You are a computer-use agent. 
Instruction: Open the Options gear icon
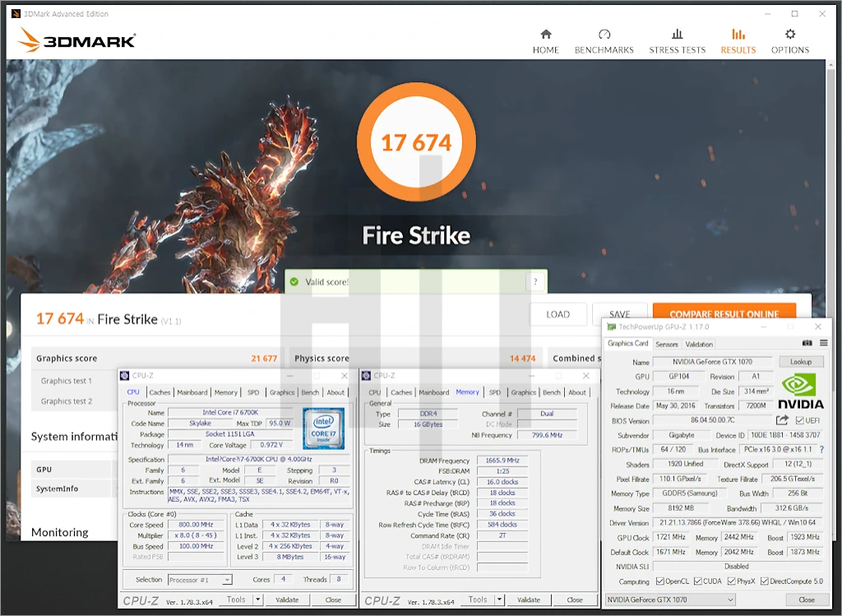tap(790, 35)
